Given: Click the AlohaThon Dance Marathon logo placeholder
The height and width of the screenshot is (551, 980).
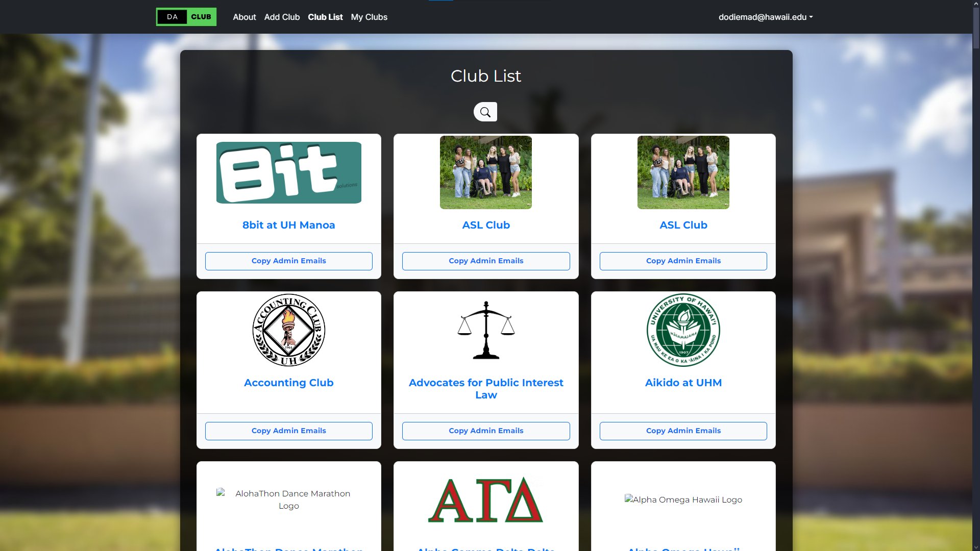Looking at the screenshot, I should (x=288, y=499).
